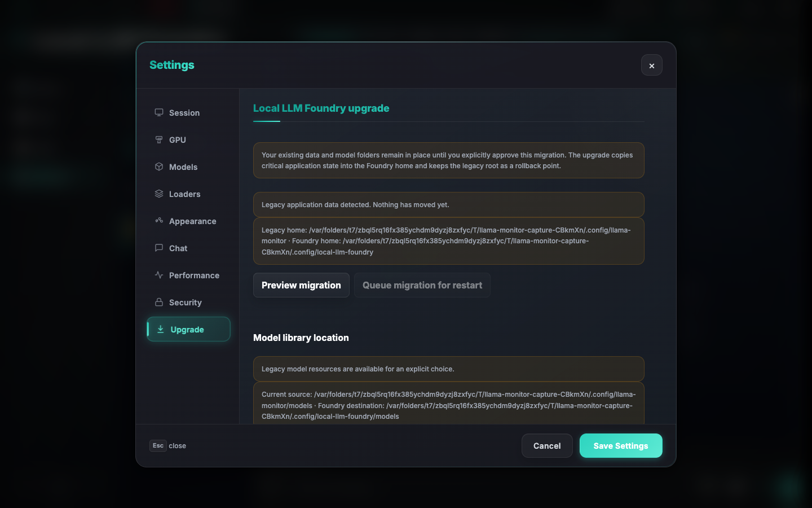The height and width of the screenshot is (508, 812).
Task: Open the Performance tab
Action: pyautogui.click(x=188, y=275)
